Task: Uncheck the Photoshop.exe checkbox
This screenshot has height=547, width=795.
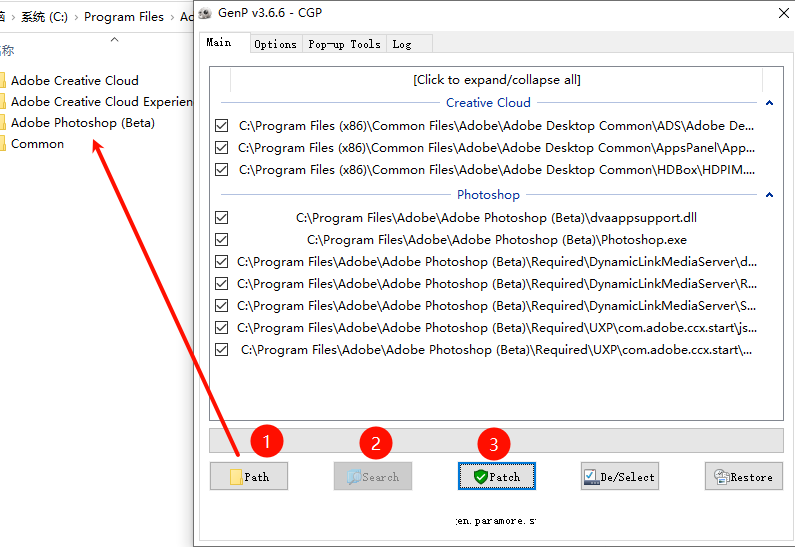Action: click(222, 239)
